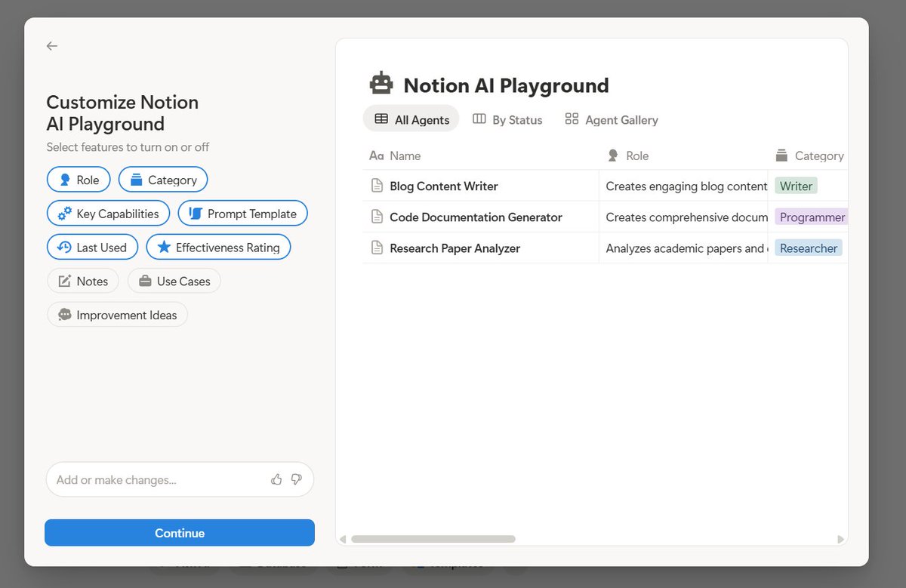Click the purple Programmer category tag

click(812, 217)
